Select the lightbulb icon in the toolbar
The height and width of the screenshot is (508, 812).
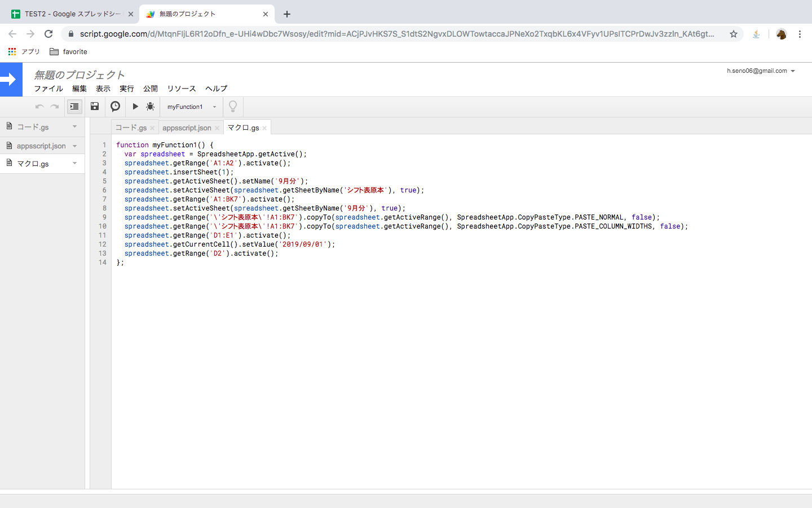[232, 106]
